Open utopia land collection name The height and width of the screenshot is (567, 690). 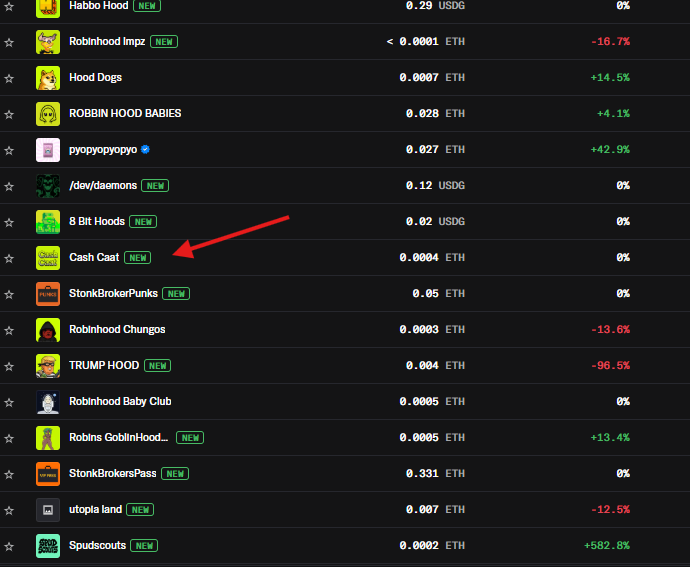point(95,510)
